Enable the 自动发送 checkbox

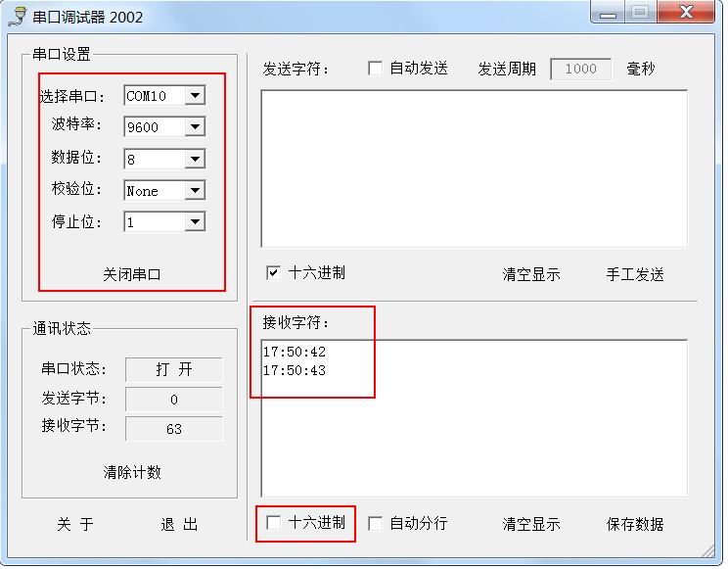[376, 69]
